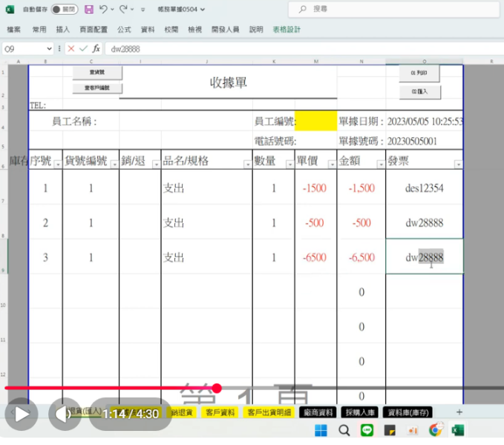Screen dimensions: 504x445
Task: Click the video progress bar scrubber
Action: point(217,388)
